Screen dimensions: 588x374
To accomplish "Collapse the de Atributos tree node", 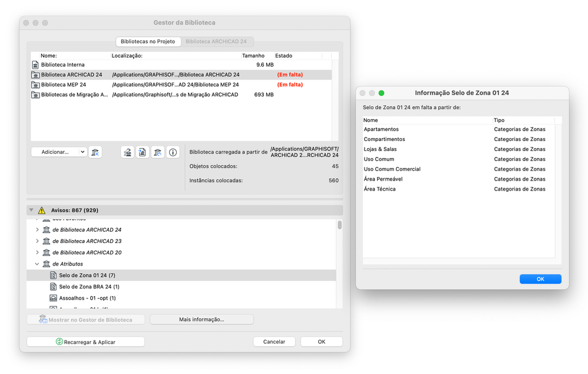I will 37,264.
